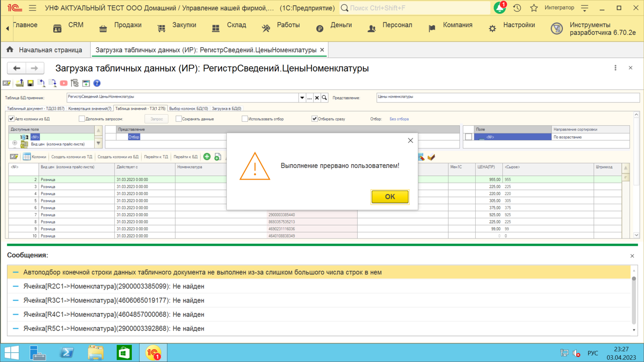Image resolution: width=644 pixels, height=362 pixels.
Task: Open the receiver table dropdown arrow
Action: click(302, 98)
